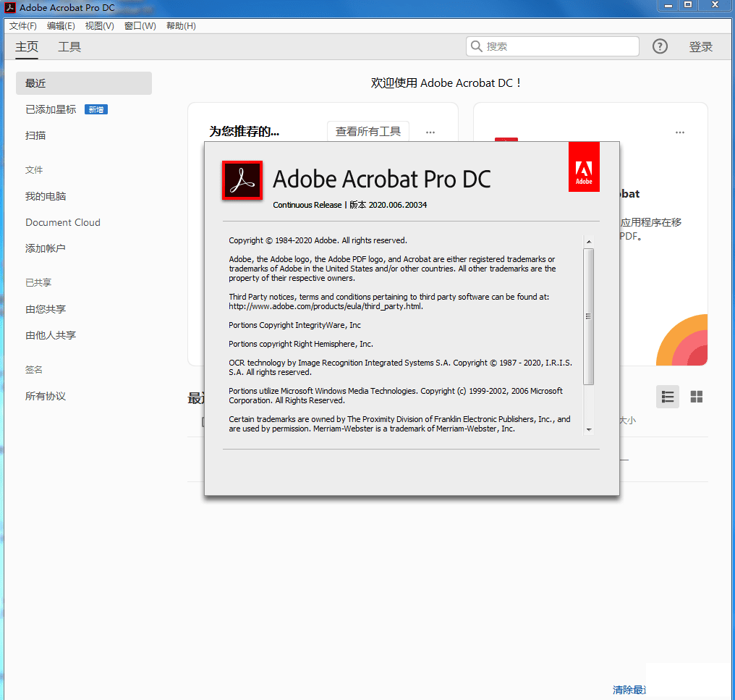
Task: Click the 新增 badge beside 已添加星标
Action: tap(96, 109)
